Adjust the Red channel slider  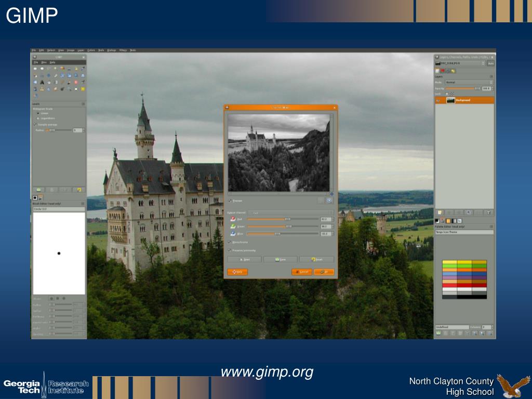point(283,219)
